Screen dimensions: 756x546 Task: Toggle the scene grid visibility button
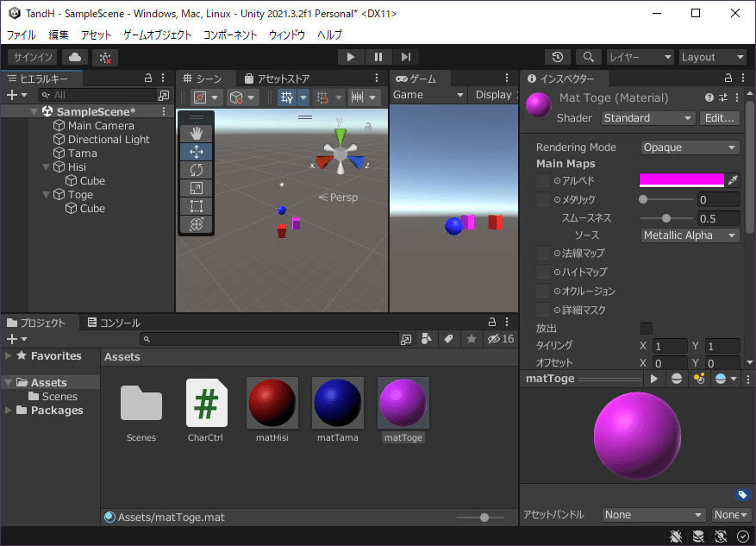[287, 97]
